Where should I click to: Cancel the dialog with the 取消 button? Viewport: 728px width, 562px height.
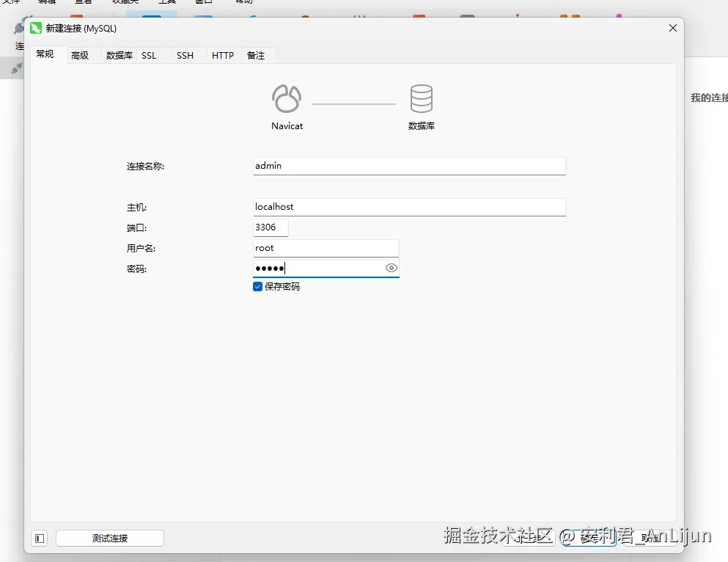[650, 539]
